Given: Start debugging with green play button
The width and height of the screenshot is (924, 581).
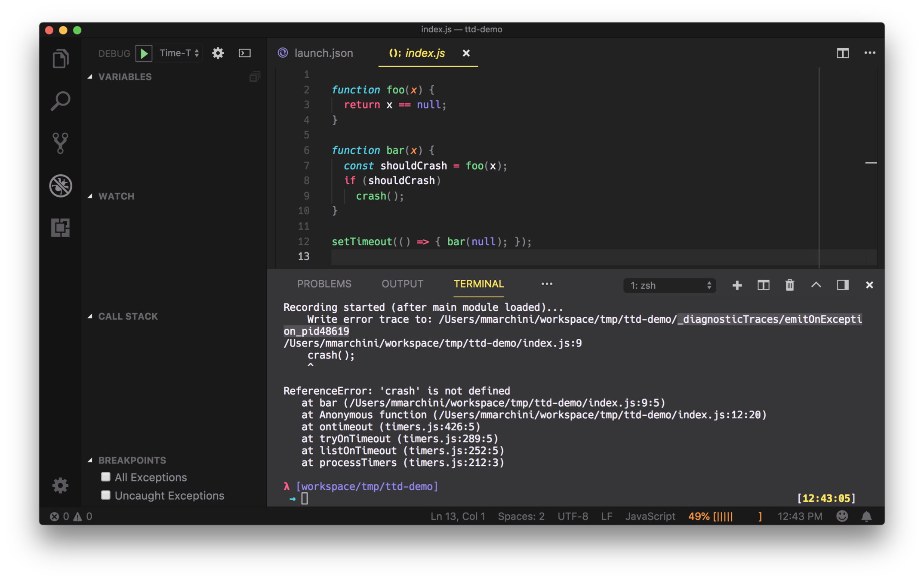Looking at the screenshot, I should click(144, 53).
